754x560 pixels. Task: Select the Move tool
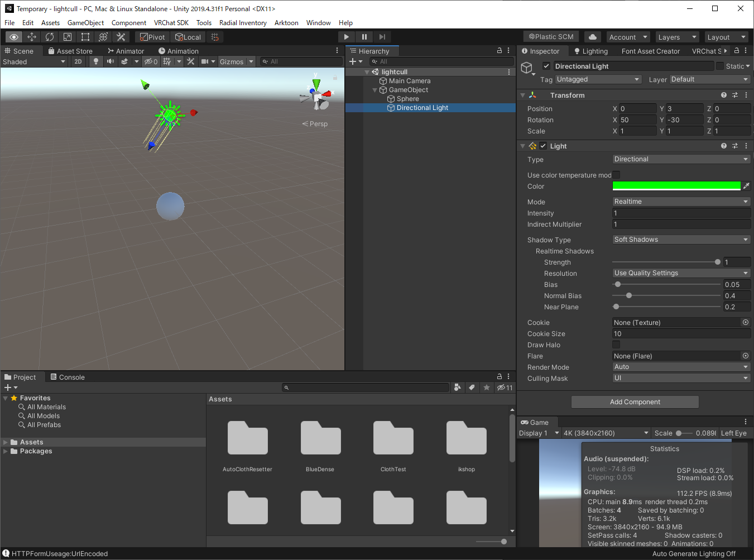pyautogui.click(x=32, y=37)
